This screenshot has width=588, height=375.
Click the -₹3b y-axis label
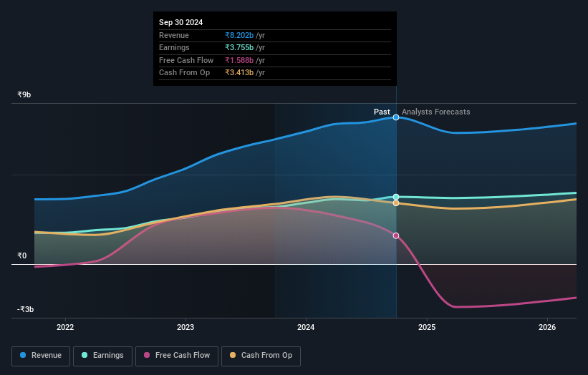(x=26, y=309)
